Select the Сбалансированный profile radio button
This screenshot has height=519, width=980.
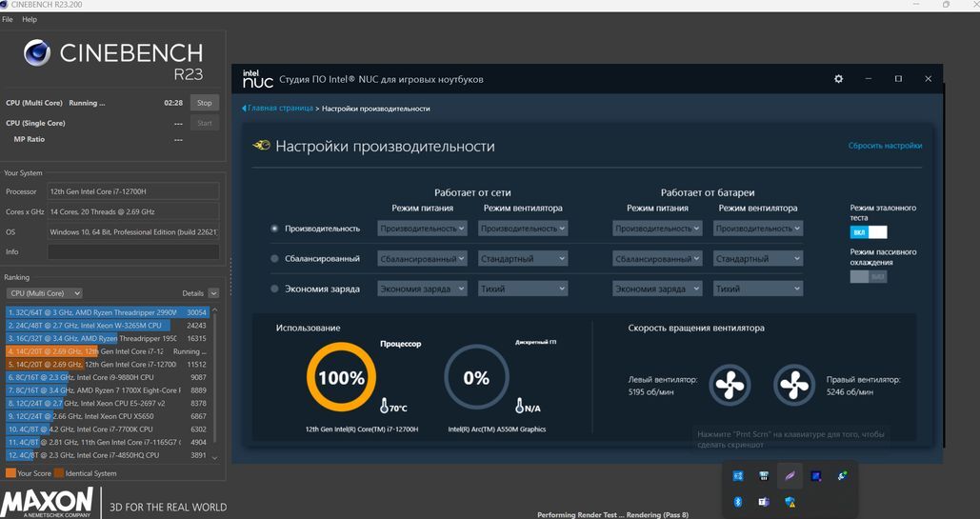[x=275, y=258]
